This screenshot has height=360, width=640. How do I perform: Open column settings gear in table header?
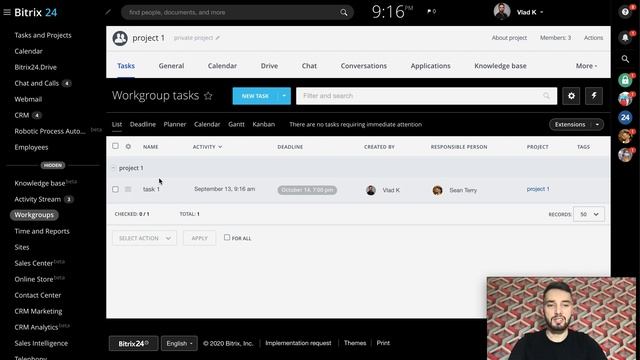(128, 147)
